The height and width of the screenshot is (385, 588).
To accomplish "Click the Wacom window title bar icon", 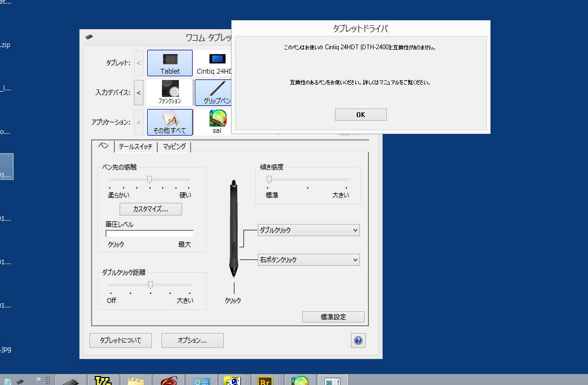I will tap(89, 37).
